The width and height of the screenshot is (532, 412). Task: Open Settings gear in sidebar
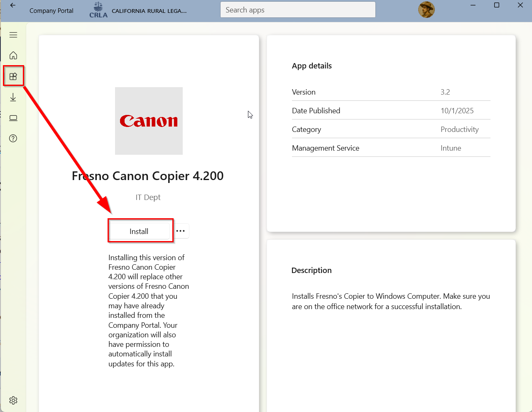13,400
